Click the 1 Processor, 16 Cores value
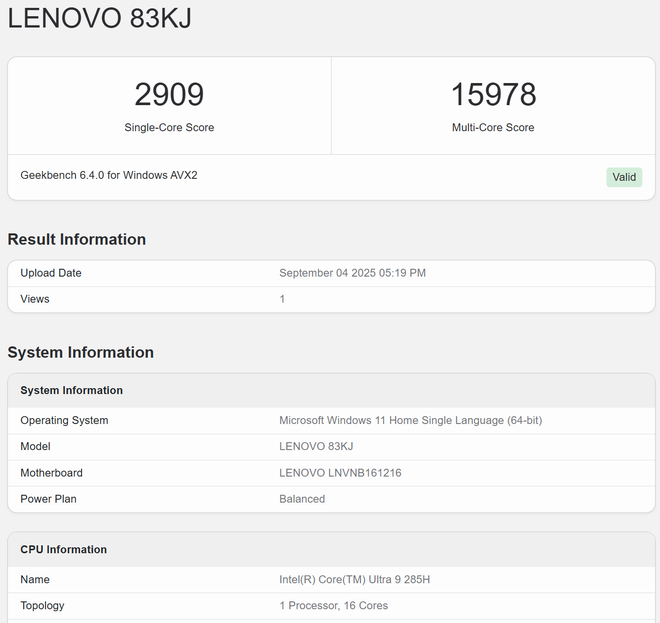Screen dimensions: 660x623 333,606
